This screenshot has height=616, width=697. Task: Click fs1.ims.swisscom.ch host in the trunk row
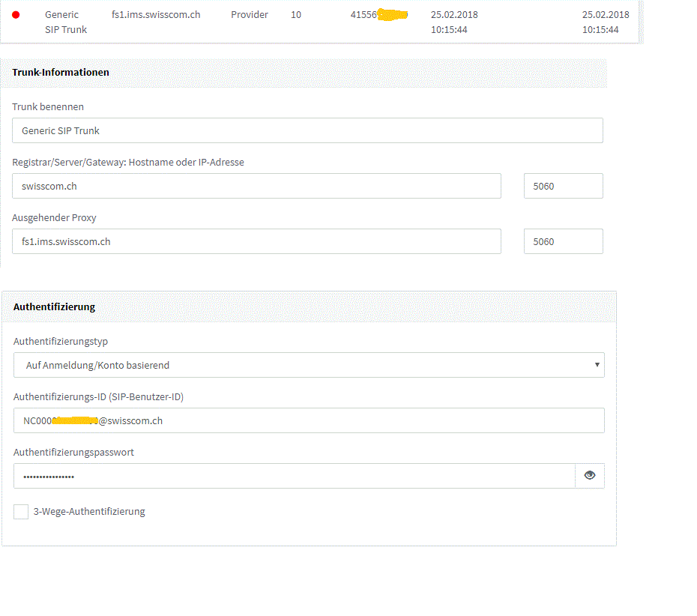tap(156, 15)
